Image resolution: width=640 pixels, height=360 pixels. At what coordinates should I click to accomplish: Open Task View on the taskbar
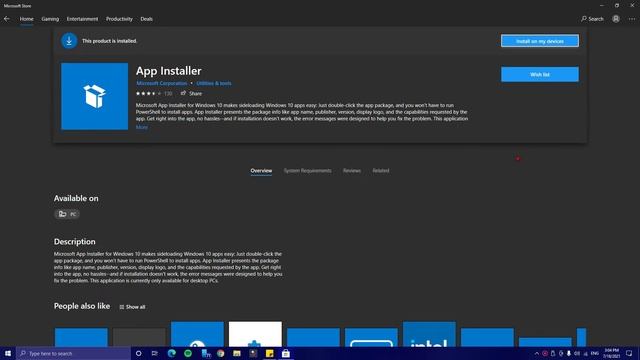point(155,353)
